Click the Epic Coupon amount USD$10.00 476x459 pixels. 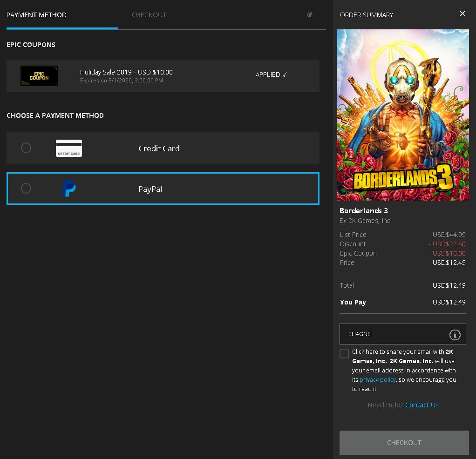(x=447, y=253)
